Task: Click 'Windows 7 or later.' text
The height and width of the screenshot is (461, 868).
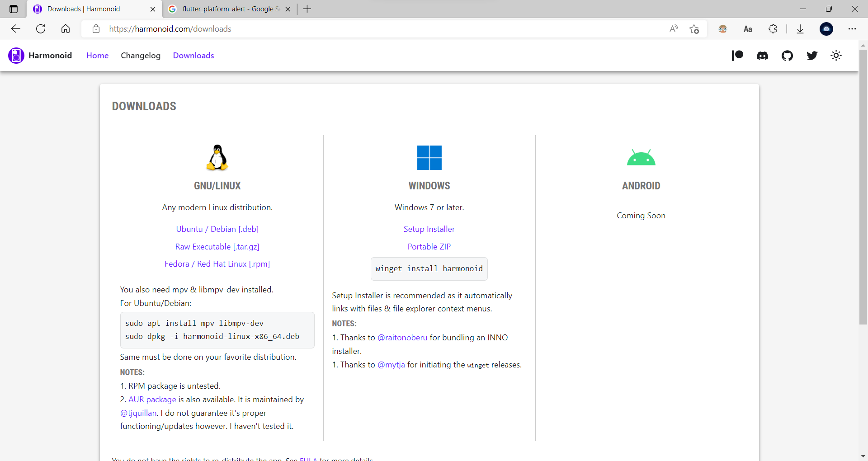Action: point(429,207)
